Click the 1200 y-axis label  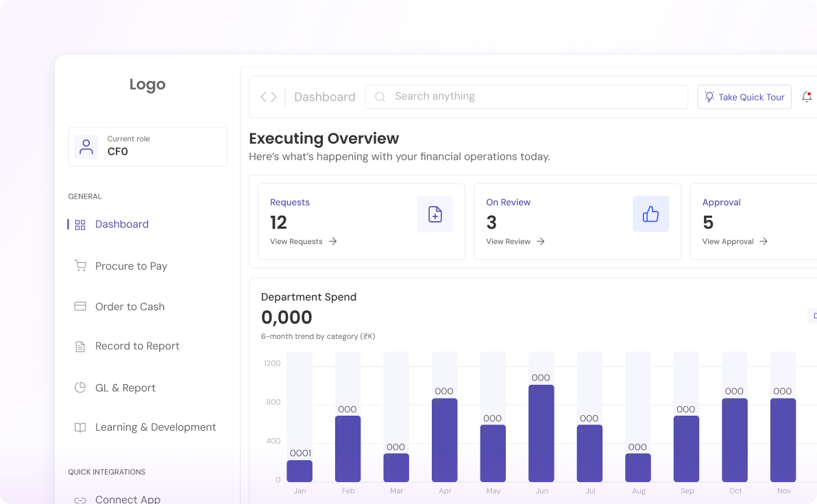click(272, 363)
